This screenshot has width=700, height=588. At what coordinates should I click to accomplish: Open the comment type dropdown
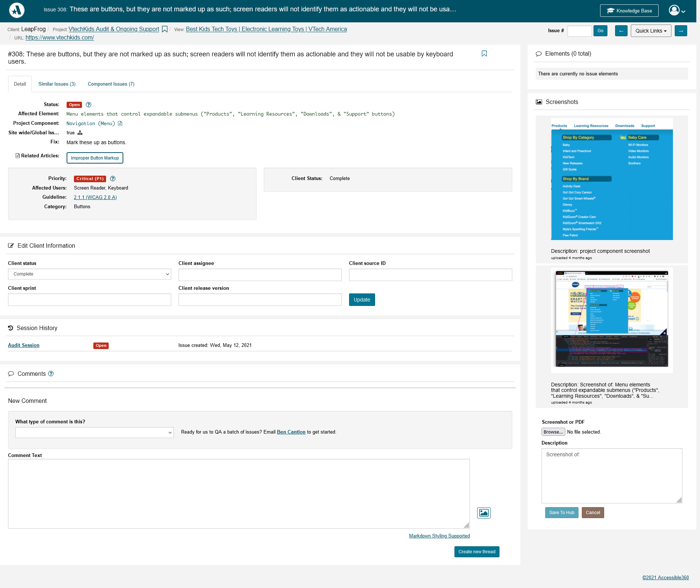[94, 432]
